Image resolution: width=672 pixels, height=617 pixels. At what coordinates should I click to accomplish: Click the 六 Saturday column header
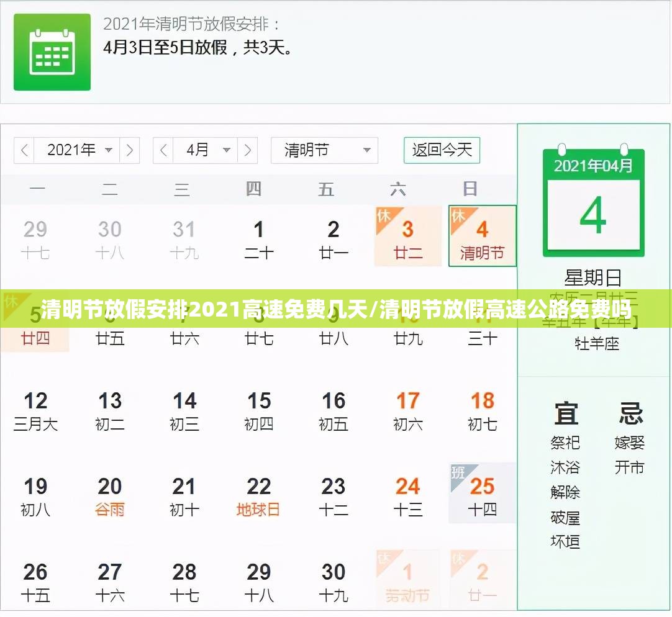point(398,189)
